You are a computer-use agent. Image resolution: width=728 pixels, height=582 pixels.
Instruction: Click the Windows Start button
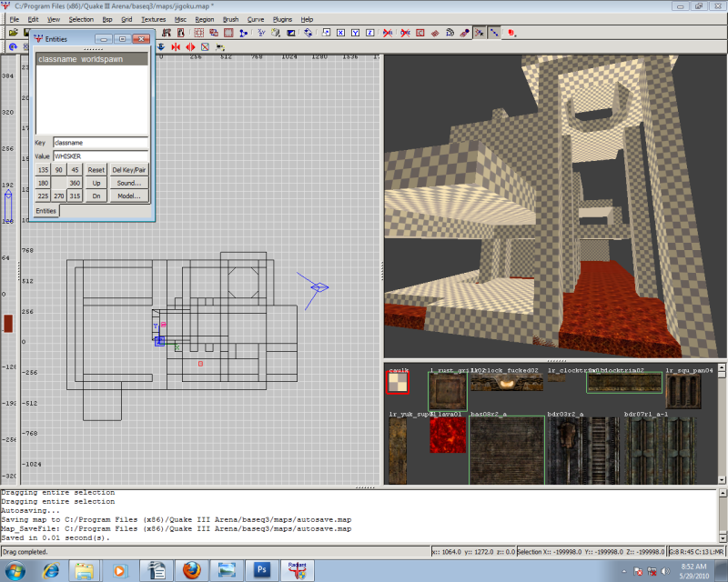point(15,570)
